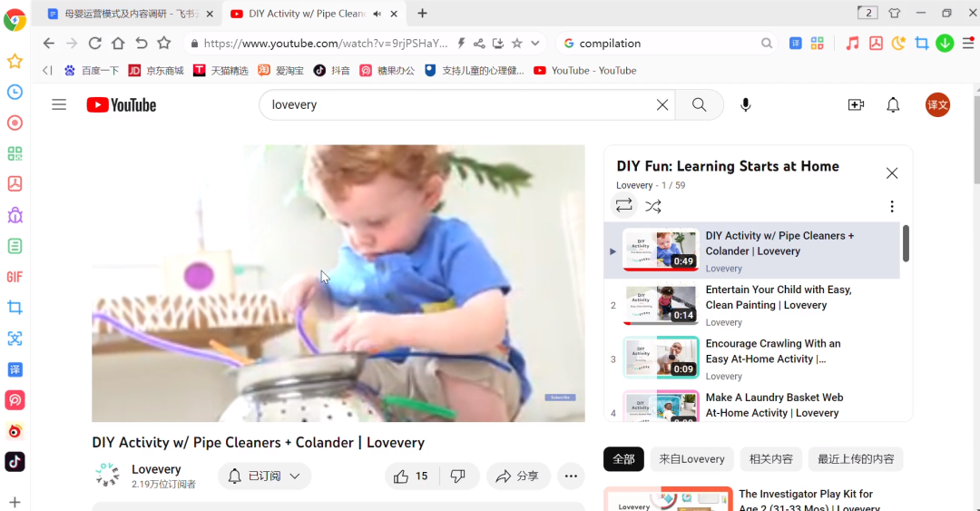Open the Lovevery channel name link
The width and height of the screenshot is (980, 511).
pos(156,469)
